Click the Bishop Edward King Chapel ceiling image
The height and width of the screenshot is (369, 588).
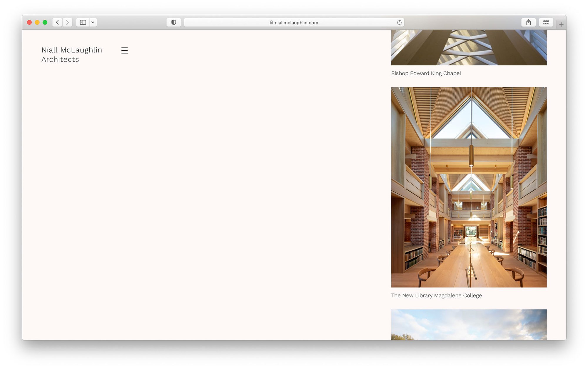click(x=469, y=47)
